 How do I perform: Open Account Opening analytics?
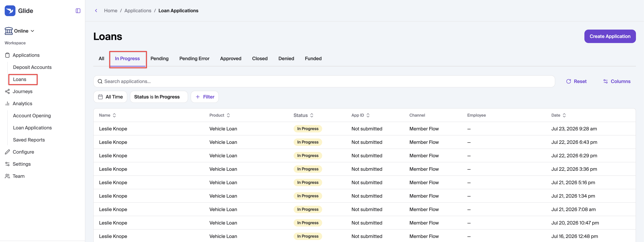[x=32, y=116]
